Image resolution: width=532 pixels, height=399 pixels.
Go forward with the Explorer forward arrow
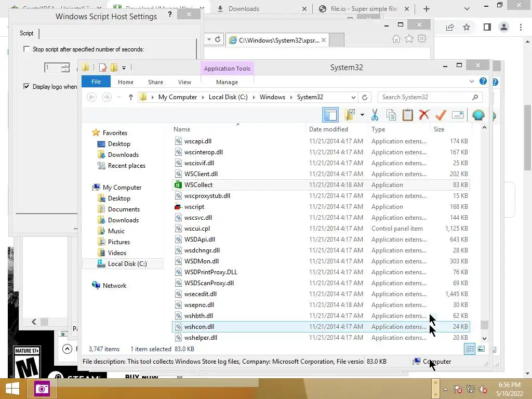click(107, 97)
